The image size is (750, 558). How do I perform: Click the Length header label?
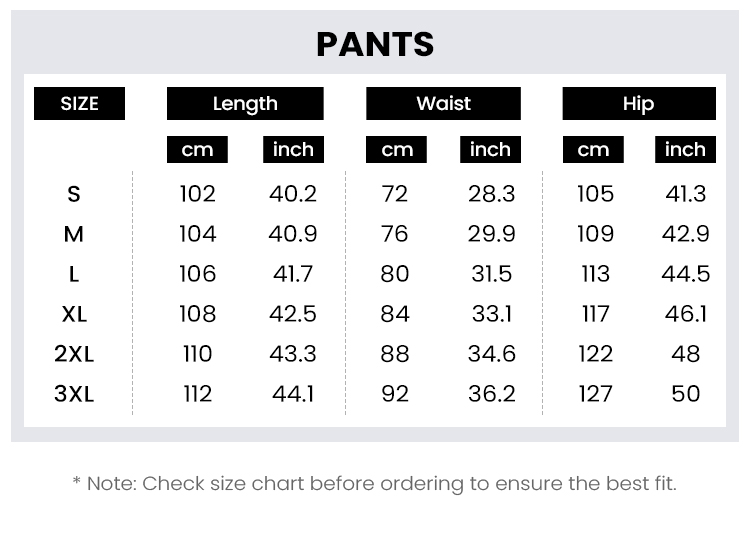pos(245,103)
